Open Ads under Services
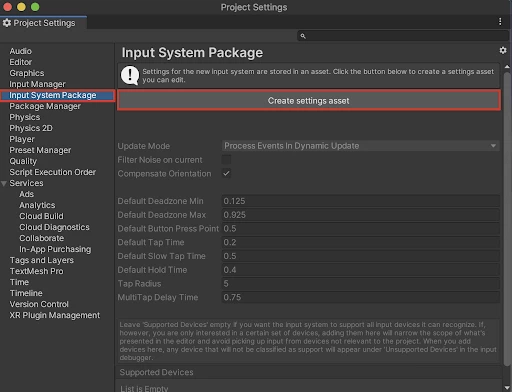The width and height of the screenshot is (512, 392). coord(26,194)
